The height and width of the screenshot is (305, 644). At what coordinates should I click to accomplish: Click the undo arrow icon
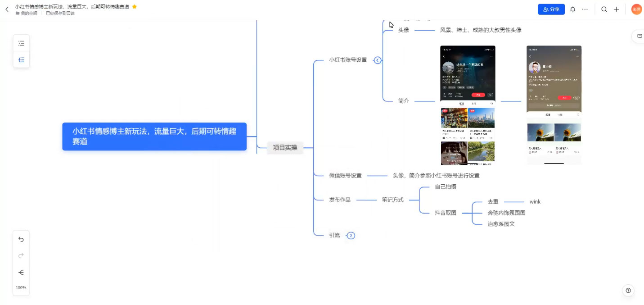click(x=21, y=239)
